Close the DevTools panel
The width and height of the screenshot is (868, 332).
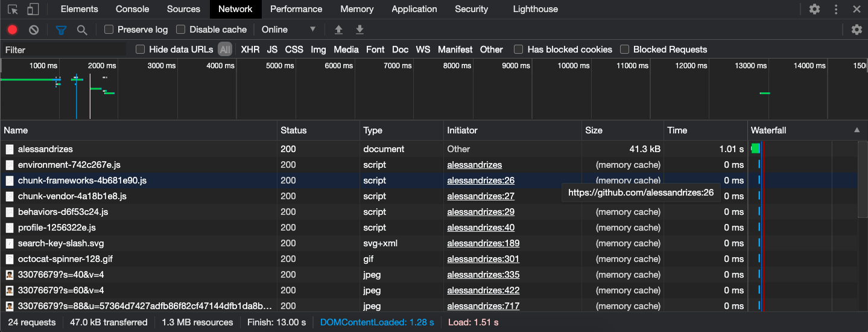pyautogui.click(x=857, y=9)
